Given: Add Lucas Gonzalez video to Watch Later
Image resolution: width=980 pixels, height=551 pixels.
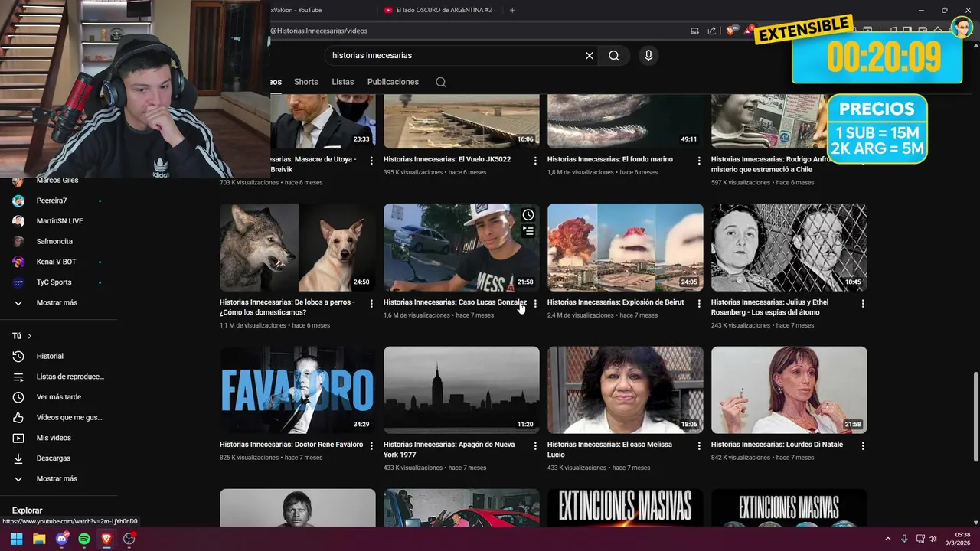Looking at the screenshot, I should pos(528,215).
